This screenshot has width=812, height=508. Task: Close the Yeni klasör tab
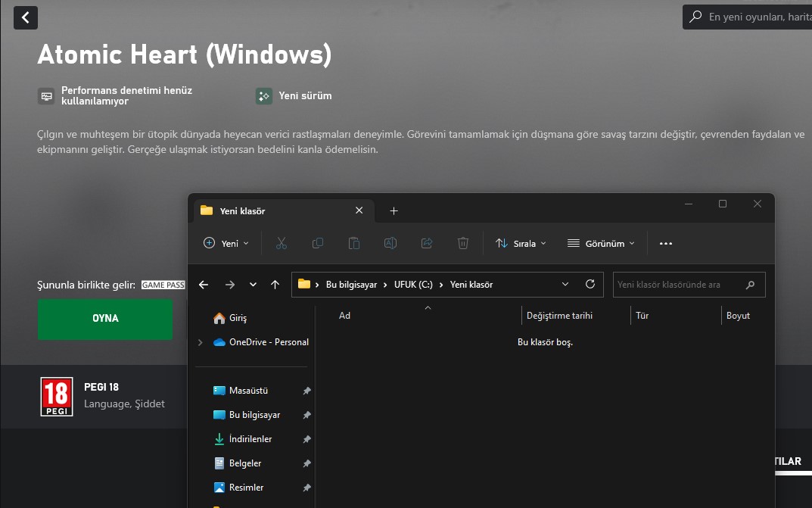pos(359,210)
